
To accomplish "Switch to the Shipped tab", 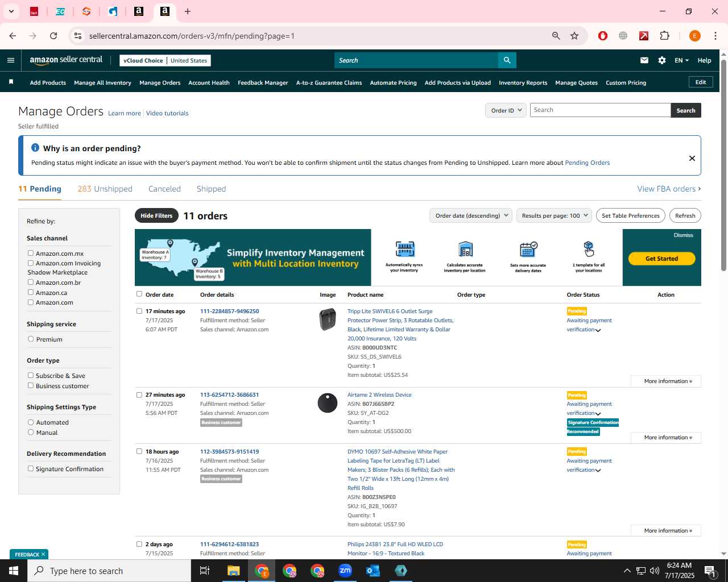I will (x=211, y=189).
